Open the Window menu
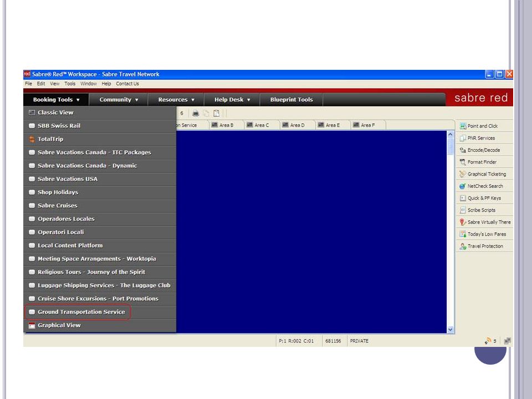532x399 pixels. pos(89,84)
